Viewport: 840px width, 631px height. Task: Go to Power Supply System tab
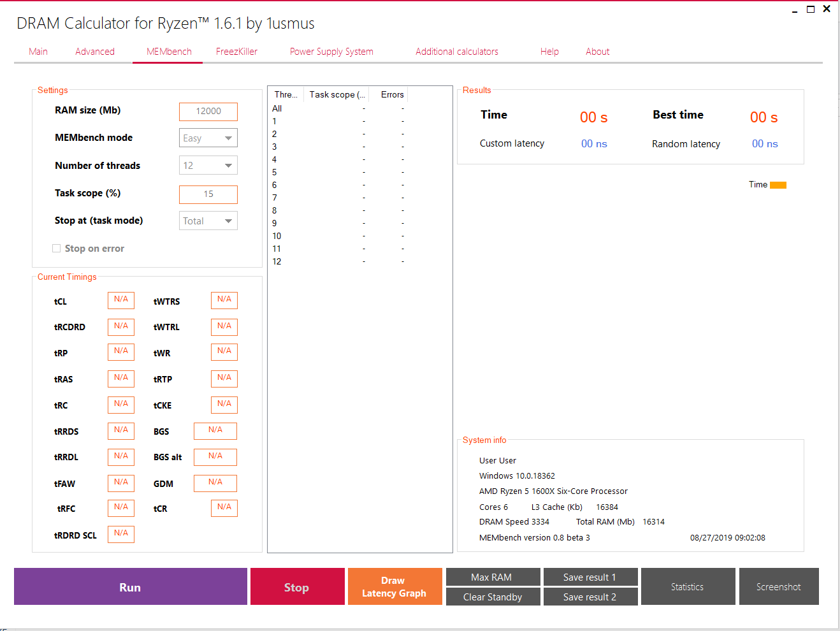[331, 52]
